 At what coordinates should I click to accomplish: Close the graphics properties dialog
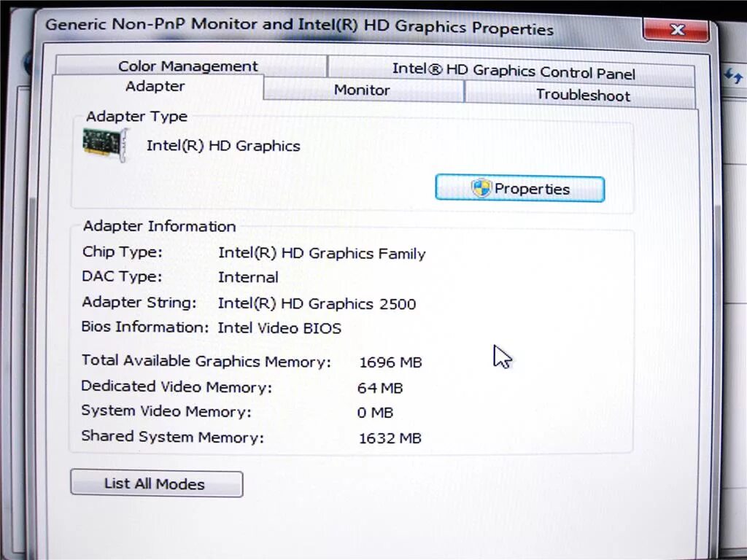coord(676,30)
